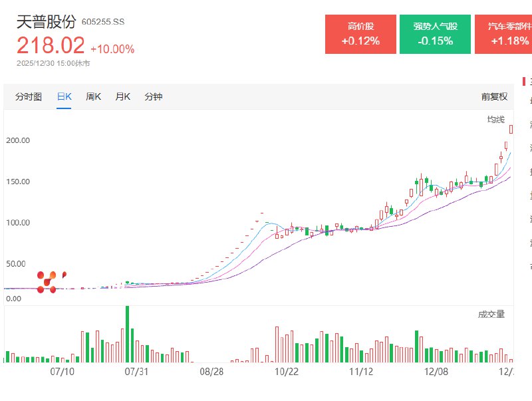Click the 12/08 date axis label
532x401 pixels.
click(436, 372)
